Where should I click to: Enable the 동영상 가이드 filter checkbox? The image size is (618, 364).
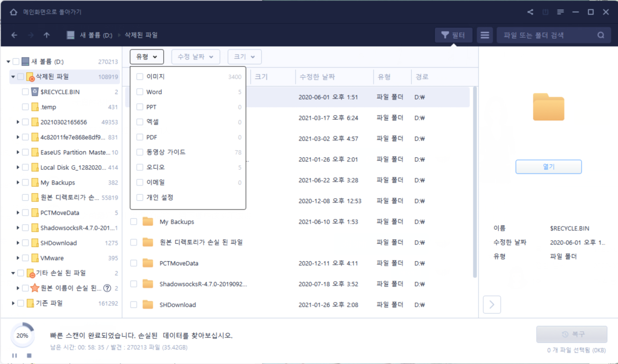coord(140,152)
